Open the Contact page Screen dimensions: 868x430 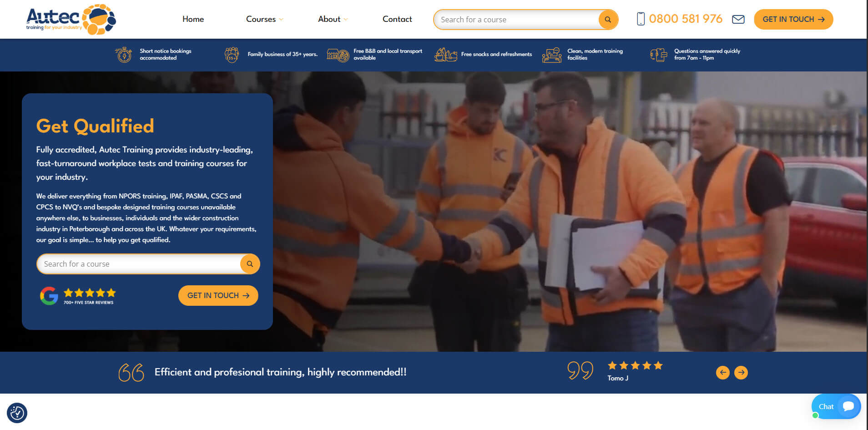(x=397, y=19)
